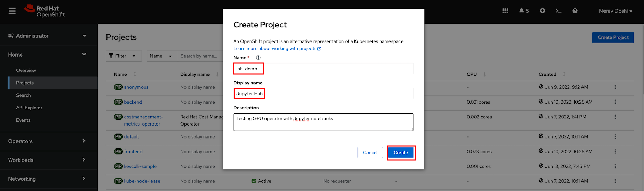This screenshot has height=191, width=644.
Task: Click the Search by name box
Action: [200, 56]
